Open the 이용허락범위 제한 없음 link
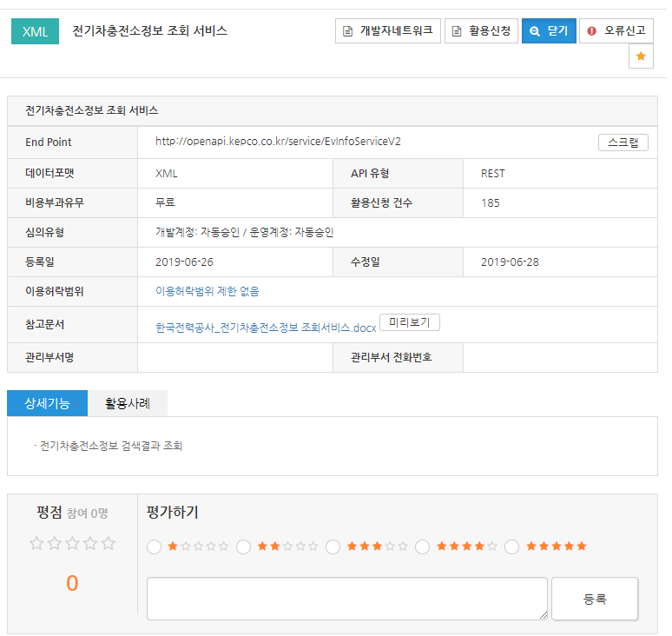The height and width of the screenshot is (636, 672). [x=208, y=294]
